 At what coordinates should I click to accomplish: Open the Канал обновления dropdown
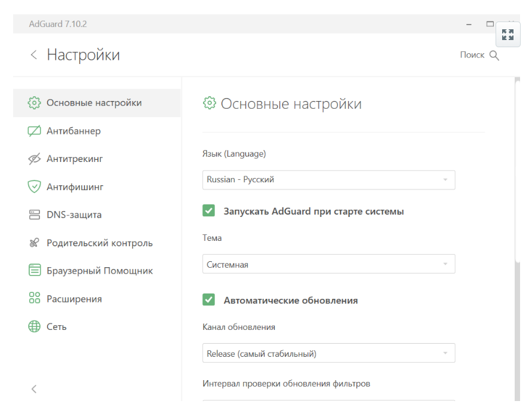pos(329,353)
